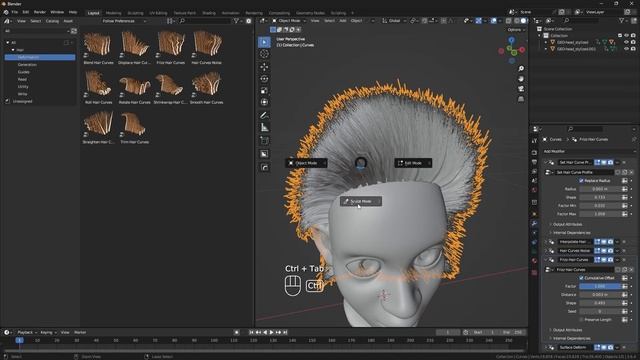This screenshot has height=360, width=640.
Task: Open the Tool properties tab icon
Action: coord(534,141)
